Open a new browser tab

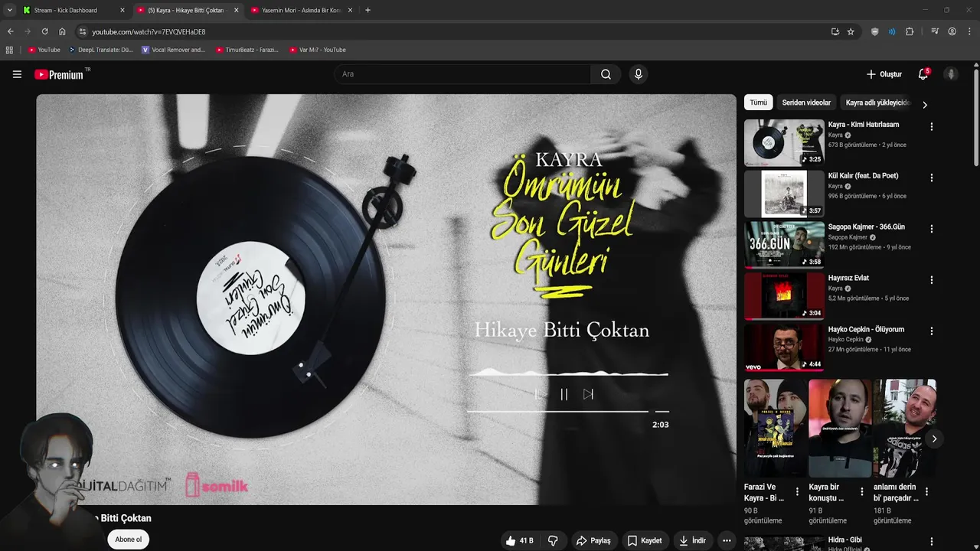click(367, 10)
